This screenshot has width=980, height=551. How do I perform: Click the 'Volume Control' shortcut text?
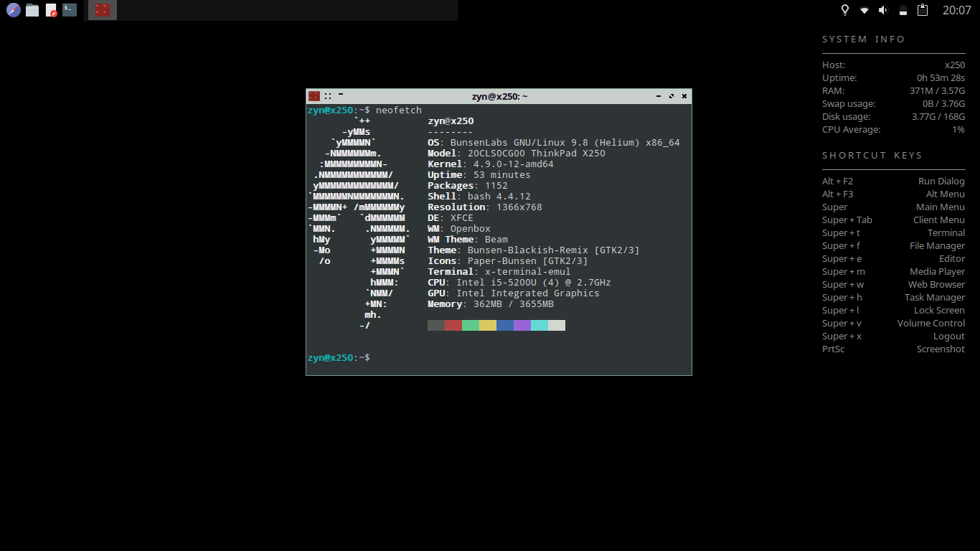[931, 324]
